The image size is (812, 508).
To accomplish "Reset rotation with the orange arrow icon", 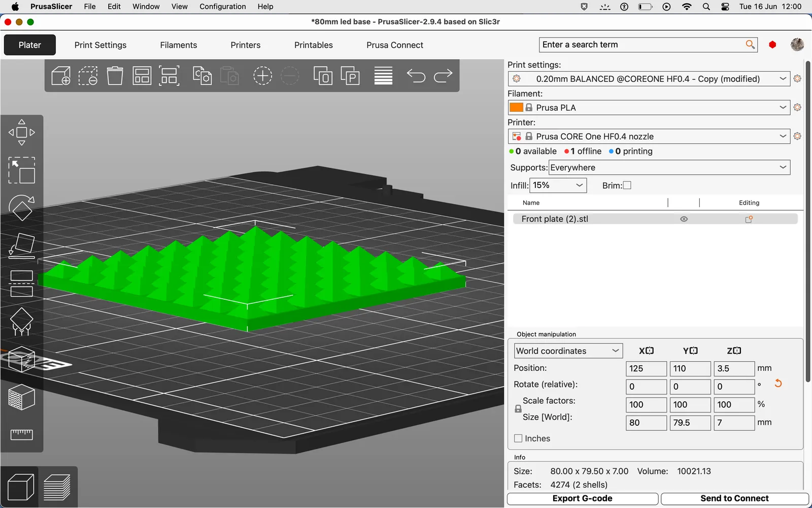I will [778, 384].
